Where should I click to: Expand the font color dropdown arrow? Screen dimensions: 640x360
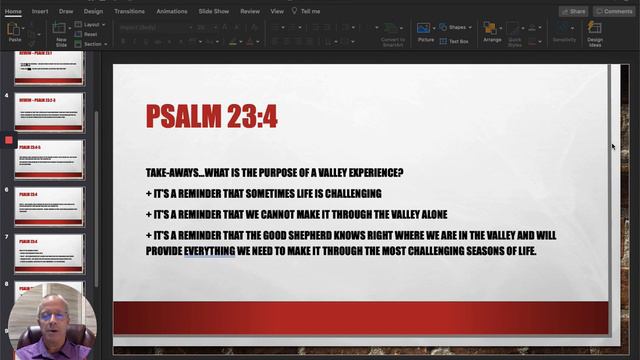click(x=258, y=42)
